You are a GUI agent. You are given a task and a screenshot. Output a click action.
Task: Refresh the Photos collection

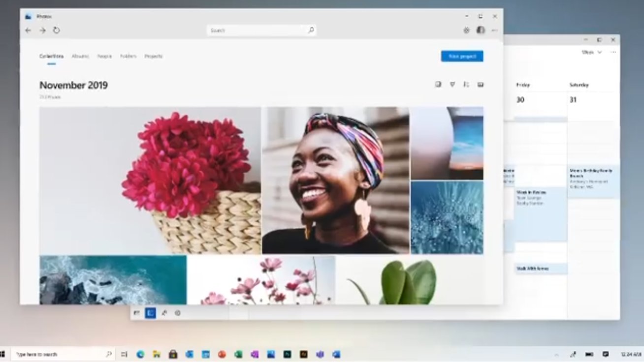pos(56,30)
